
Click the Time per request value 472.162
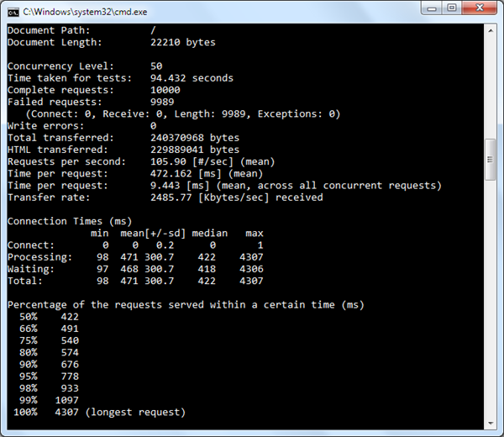point(171,174)
